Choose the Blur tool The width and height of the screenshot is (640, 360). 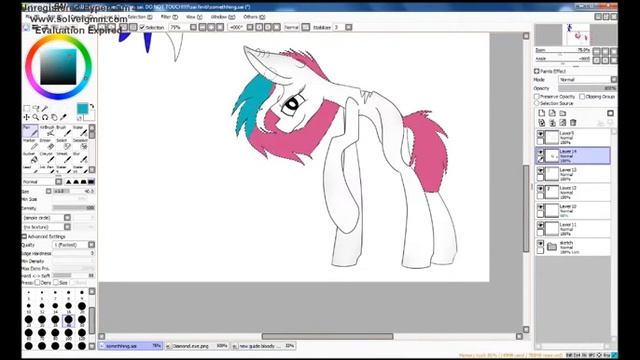coord(80,158)
